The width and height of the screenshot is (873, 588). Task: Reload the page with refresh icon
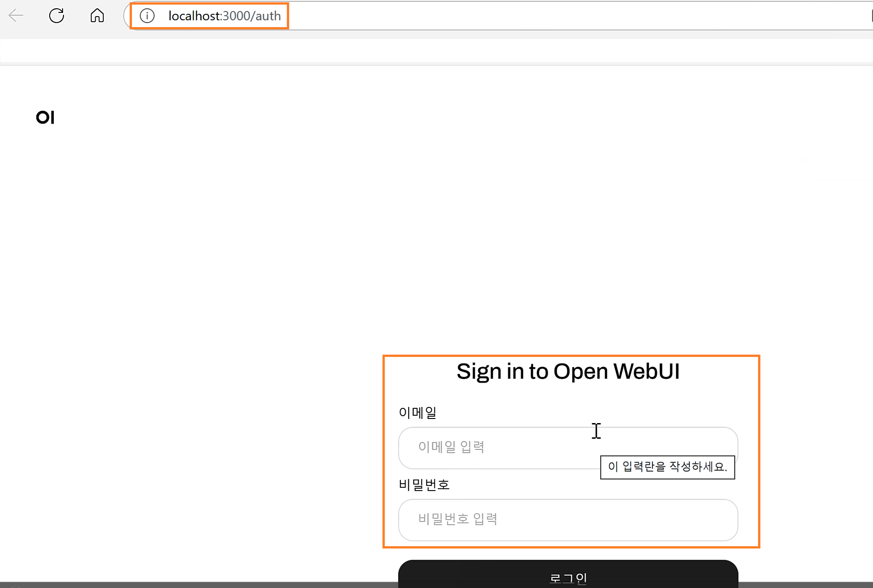click(x=57, y=16)
